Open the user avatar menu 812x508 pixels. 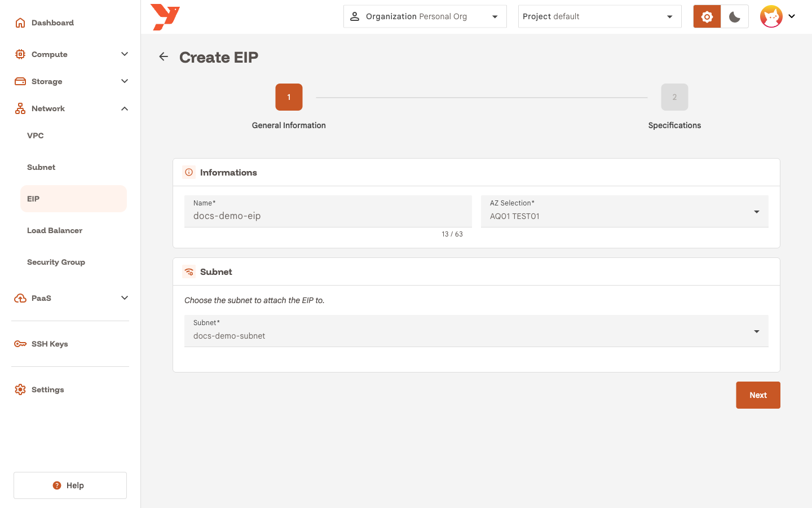771,16
